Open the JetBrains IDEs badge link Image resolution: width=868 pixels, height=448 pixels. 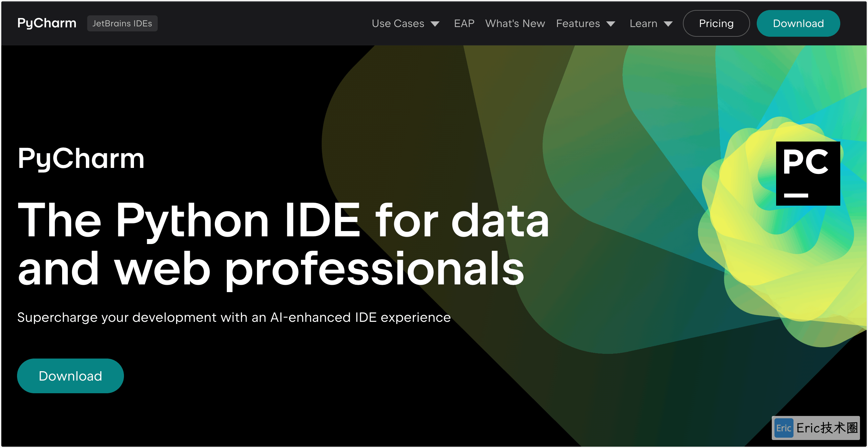pos(122,23)
